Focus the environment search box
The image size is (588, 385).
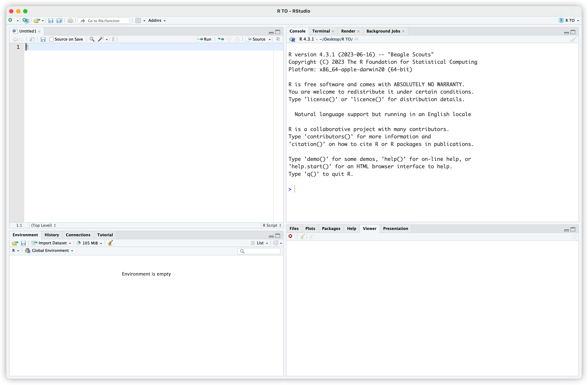coord(259,251)
